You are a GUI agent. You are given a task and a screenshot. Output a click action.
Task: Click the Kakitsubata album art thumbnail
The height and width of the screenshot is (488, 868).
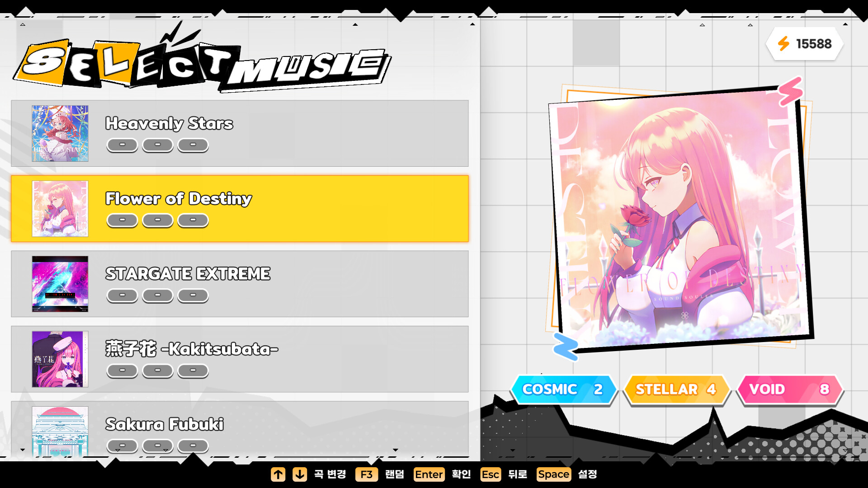60,359
